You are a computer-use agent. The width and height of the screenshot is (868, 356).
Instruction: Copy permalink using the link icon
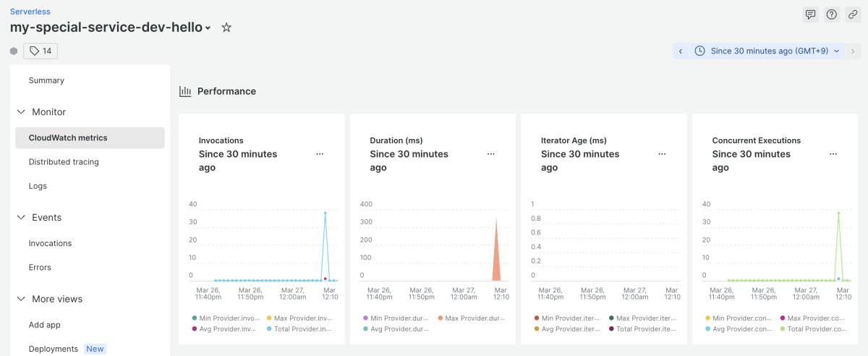853,15
